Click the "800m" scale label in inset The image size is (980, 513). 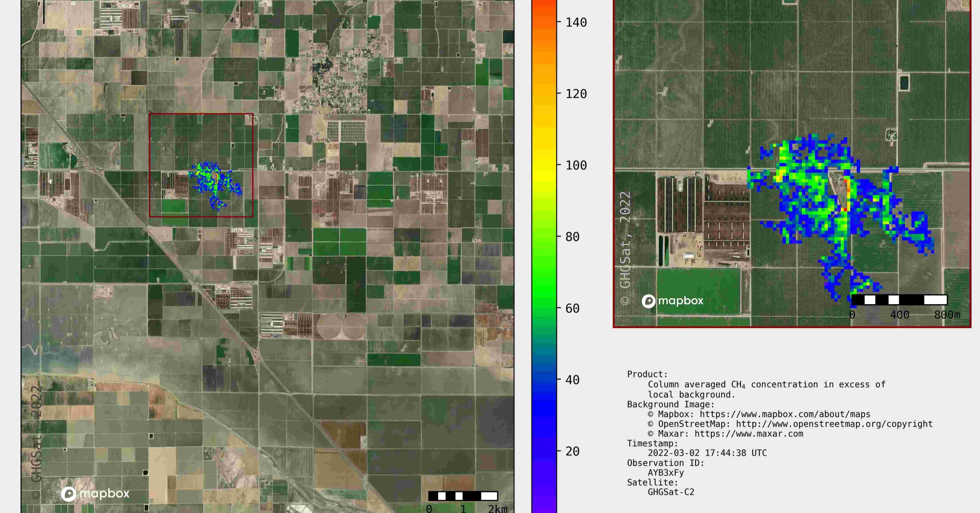(x=947, y=315)
